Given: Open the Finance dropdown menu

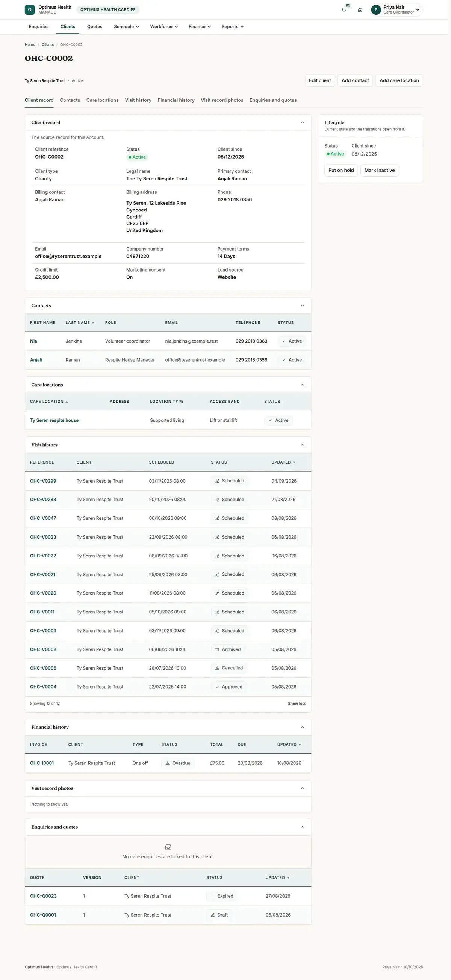Looking at the screenshot, I should point(200,27).
